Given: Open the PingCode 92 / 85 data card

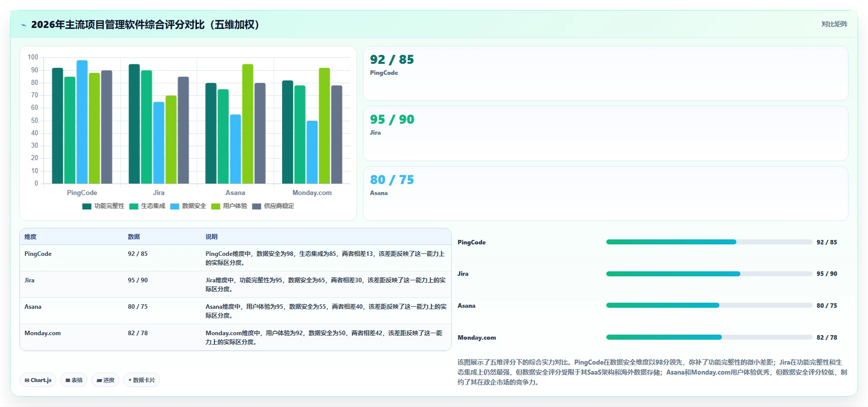Looking at the screenshot, I should point(605,73).
